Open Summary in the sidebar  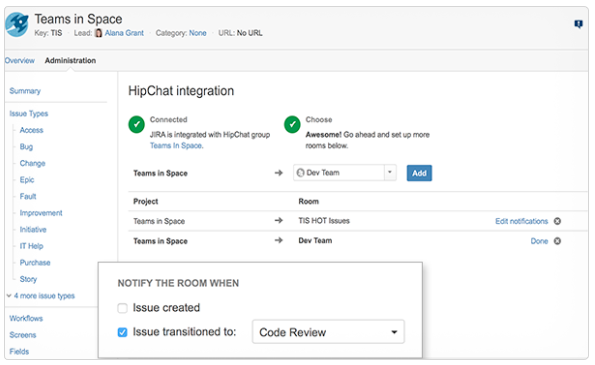tap(25, 91)
